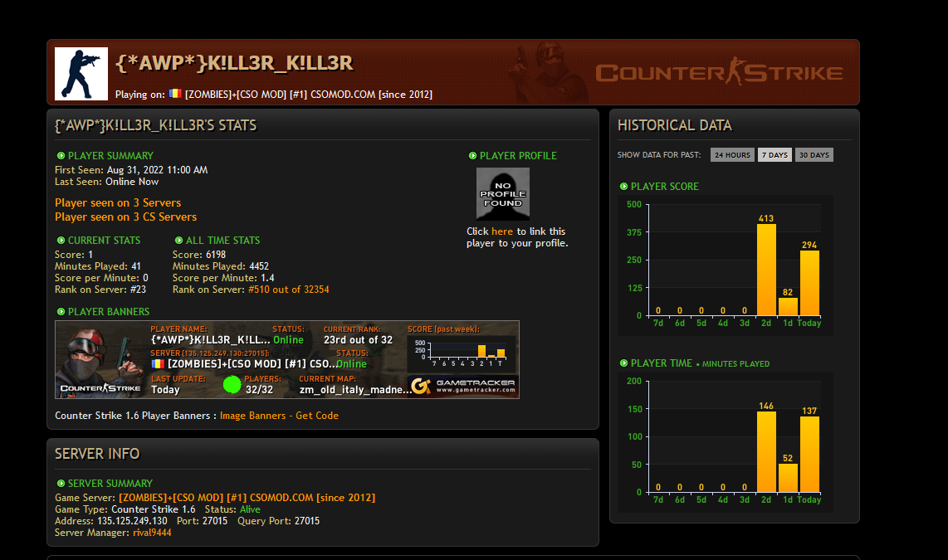Screen dimensions: 948x560
Task: Click 'here' to link player profile
Action: (502, 231)
